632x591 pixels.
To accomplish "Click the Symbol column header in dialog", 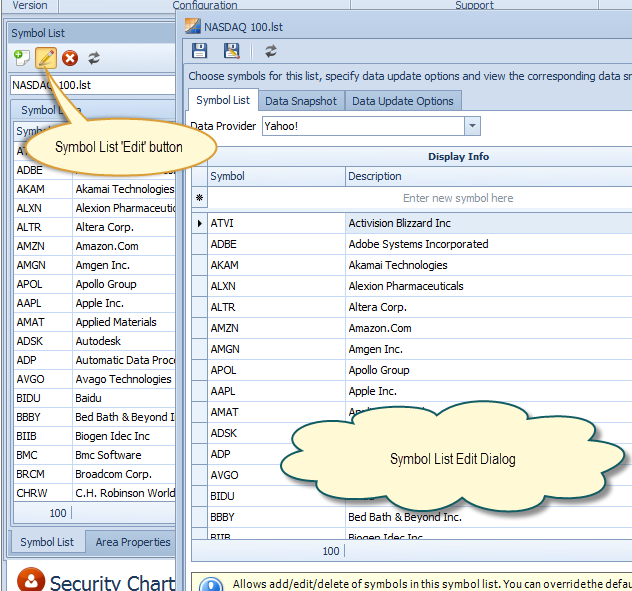I will tap(276, 176).
